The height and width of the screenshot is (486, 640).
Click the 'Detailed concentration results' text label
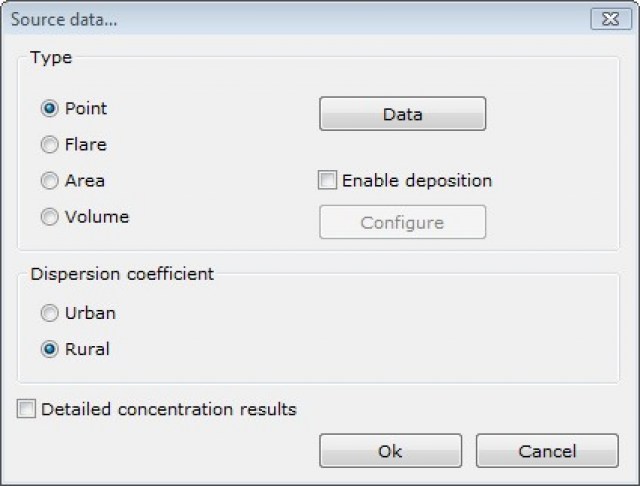[169, 409]
